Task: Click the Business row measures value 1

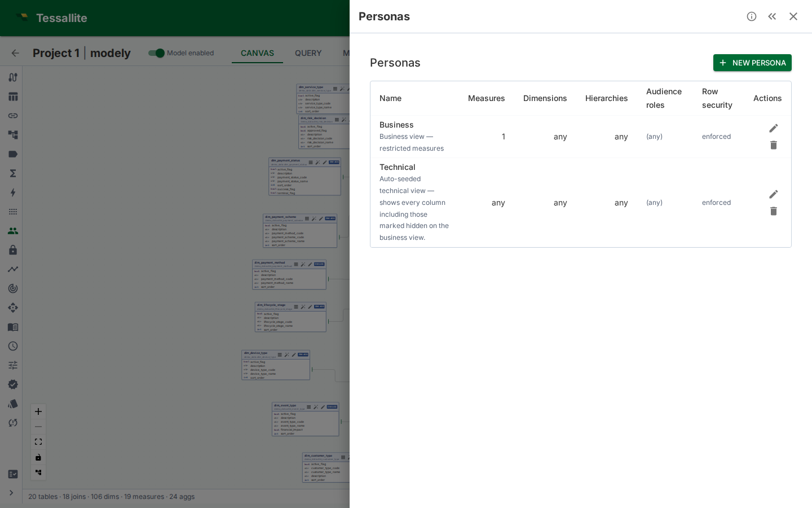Action: pyautogui.click(x=504, y=137)
